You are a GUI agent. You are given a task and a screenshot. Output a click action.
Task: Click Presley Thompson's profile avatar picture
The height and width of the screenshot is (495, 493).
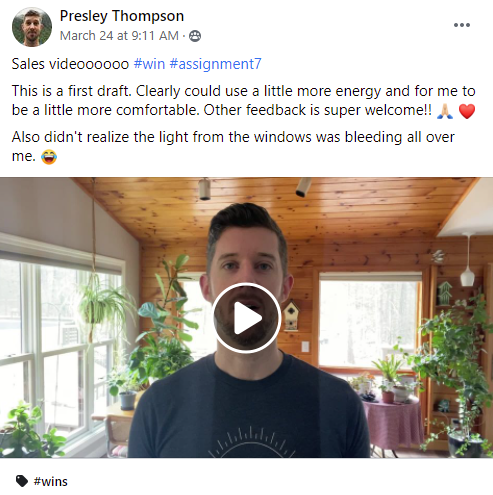[32, 27]
